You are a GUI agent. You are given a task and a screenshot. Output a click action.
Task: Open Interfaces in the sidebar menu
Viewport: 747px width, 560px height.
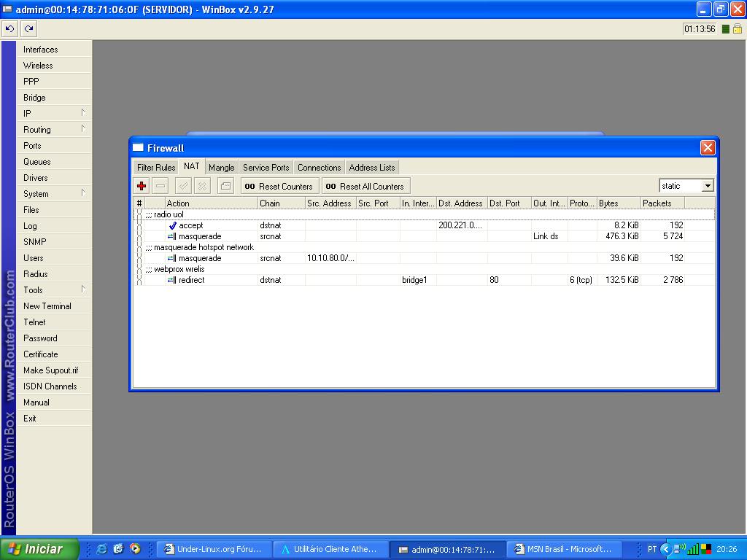54,50
